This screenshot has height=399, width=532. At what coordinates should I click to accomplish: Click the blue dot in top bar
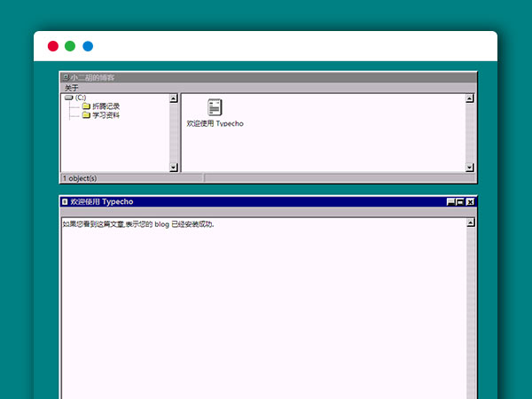88,46
